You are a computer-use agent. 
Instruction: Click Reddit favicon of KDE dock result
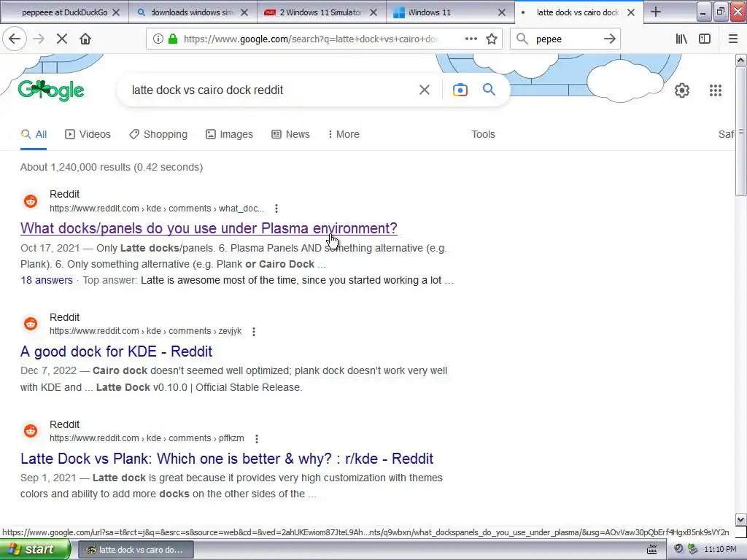[x=31, y=324]
